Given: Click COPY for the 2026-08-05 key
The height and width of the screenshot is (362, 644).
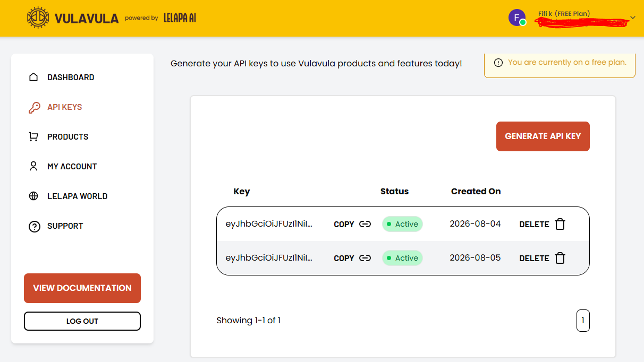Looking at the screenshot, I should click(x=344, y=258).
